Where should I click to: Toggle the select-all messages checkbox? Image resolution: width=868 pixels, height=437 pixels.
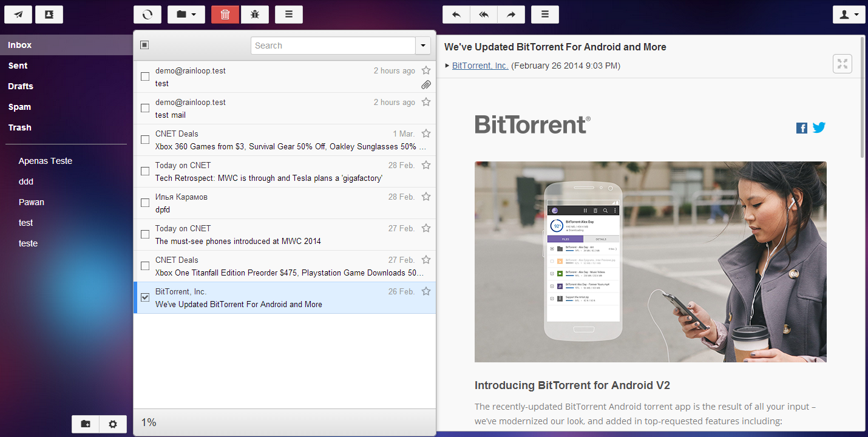pyautogui.click(x=143, y=46)
